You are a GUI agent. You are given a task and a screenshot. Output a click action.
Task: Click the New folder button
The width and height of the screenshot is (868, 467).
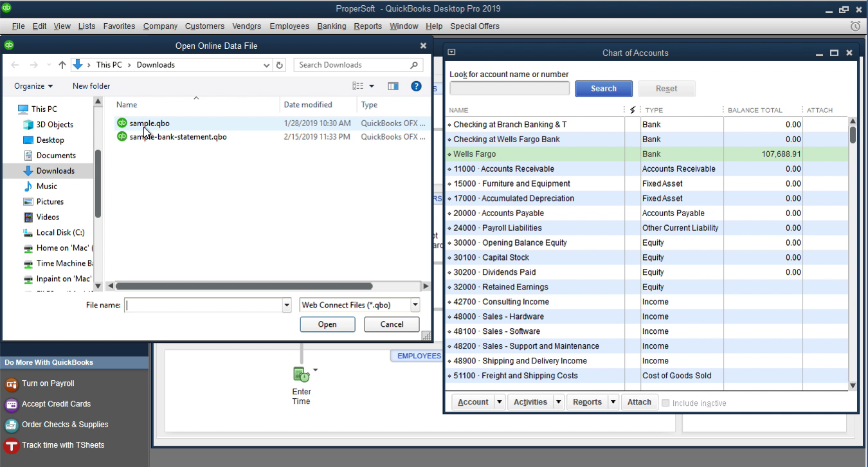[91, 86]
